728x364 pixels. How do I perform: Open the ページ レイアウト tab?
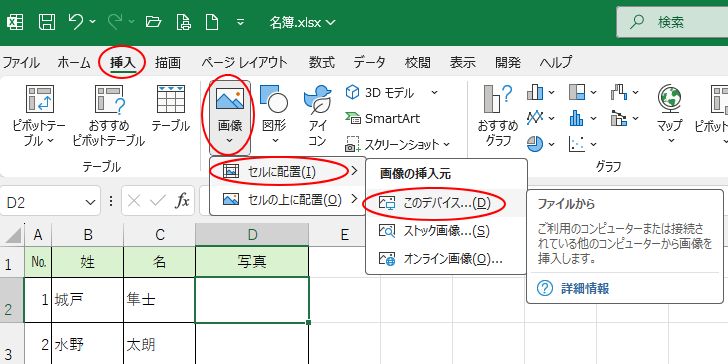click(x=244, y=62)
